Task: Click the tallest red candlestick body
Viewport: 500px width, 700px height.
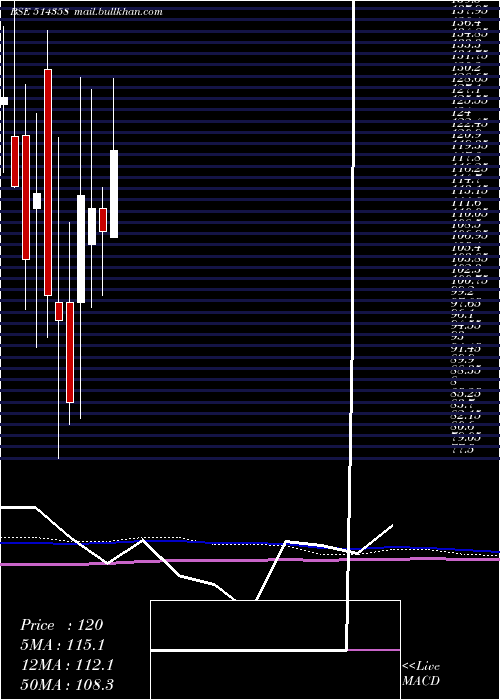Action: point(48,182)
